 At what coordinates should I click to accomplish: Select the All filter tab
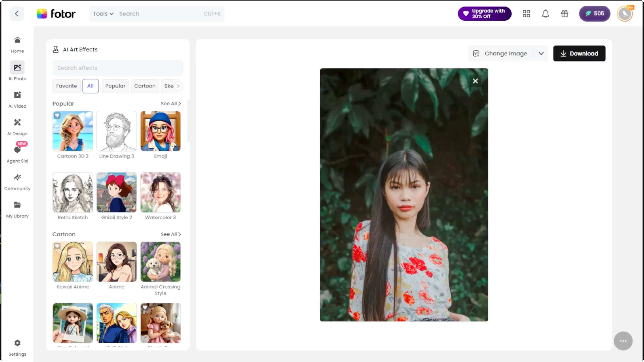(x=90, y=86)
